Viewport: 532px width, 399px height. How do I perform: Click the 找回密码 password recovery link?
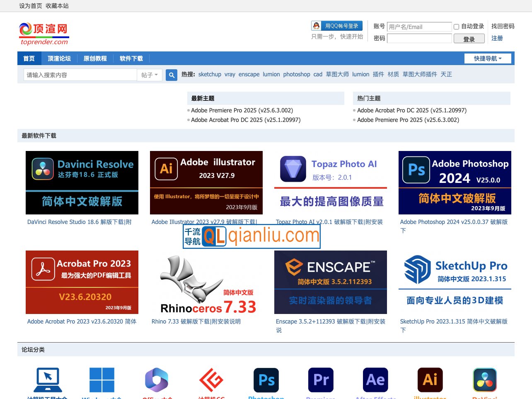(x=503, y=26)
